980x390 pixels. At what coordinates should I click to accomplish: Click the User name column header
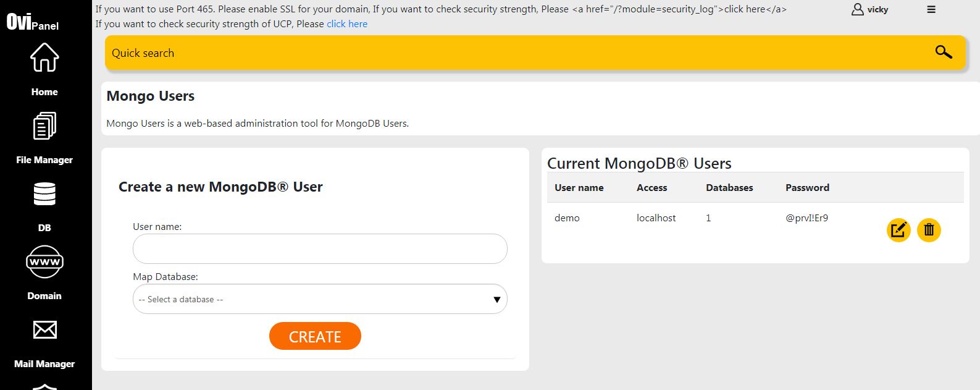[579, 188]
